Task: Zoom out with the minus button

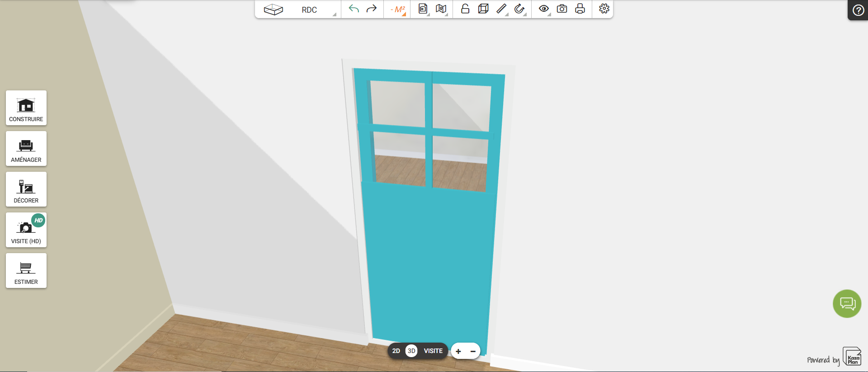Action: (x=473, y=351)
